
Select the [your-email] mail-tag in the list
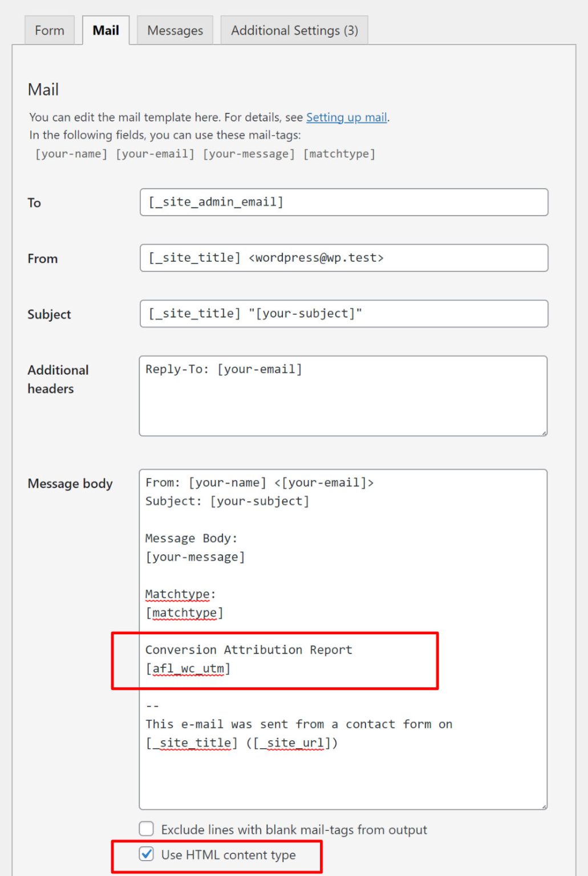tap(155, 154)
